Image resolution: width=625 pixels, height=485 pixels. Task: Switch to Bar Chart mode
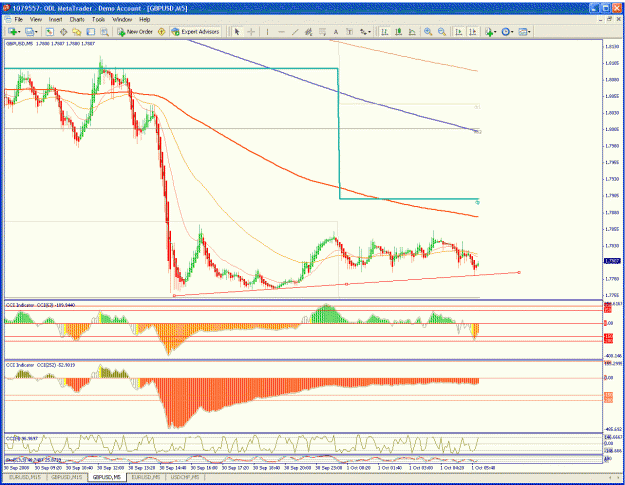(385, 32)
